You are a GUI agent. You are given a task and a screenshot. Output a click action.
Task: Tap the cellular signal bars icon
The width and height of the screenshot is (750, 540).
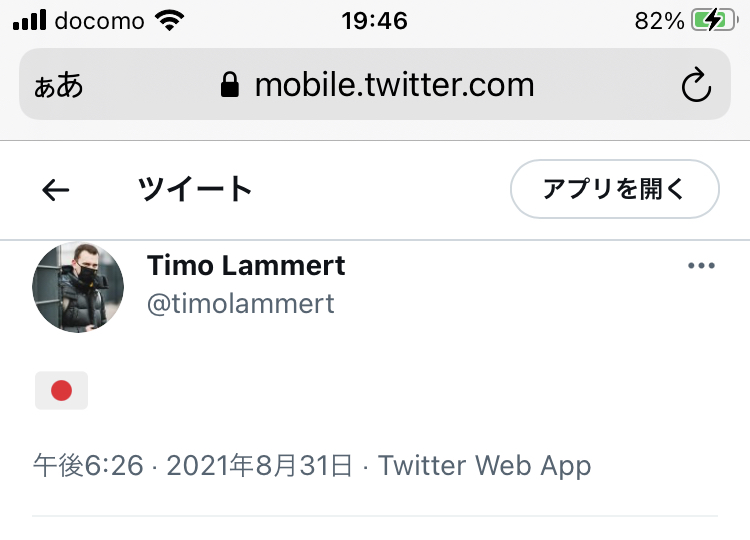coord(30,20)
